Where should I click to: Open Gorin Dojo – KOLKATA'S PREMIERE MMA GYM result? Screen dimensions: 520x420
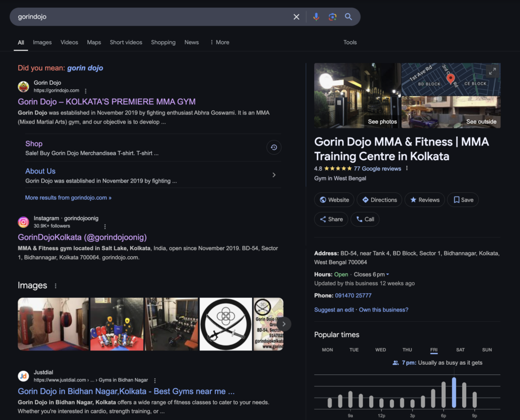107,101
